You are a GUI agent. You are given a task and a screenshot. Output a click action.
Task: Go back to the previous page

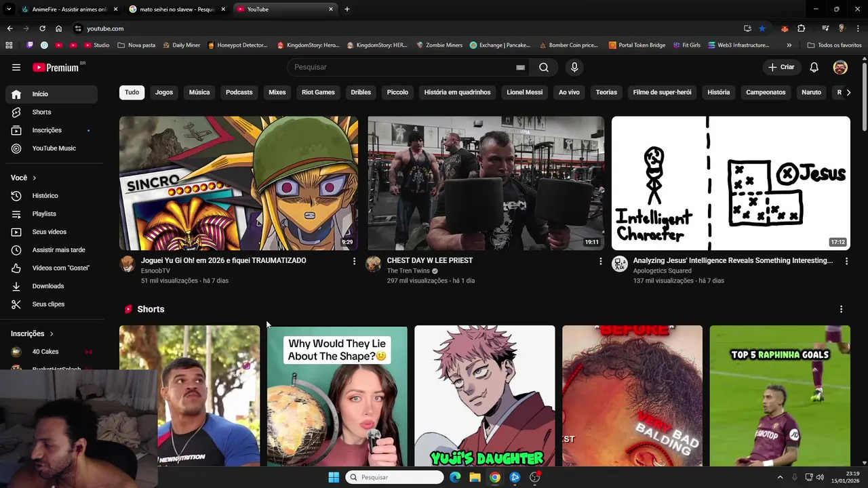(x=9, y=28)
